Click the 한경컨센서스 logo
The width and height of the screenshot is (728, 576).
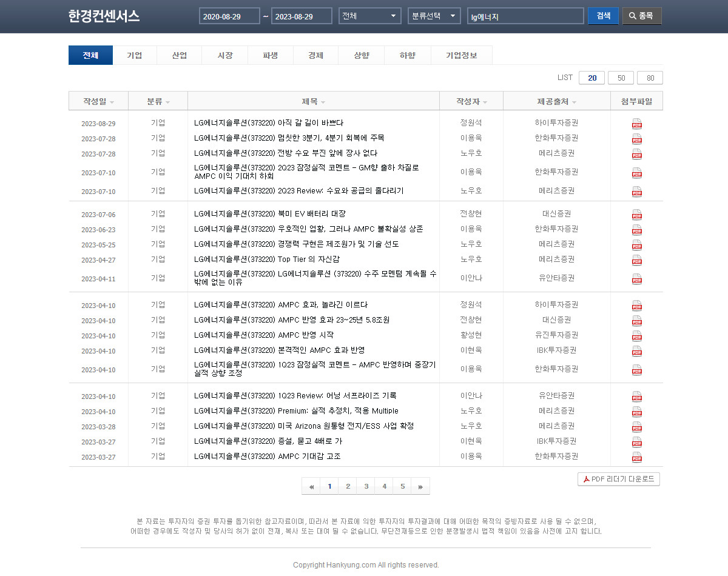(104, 16)
